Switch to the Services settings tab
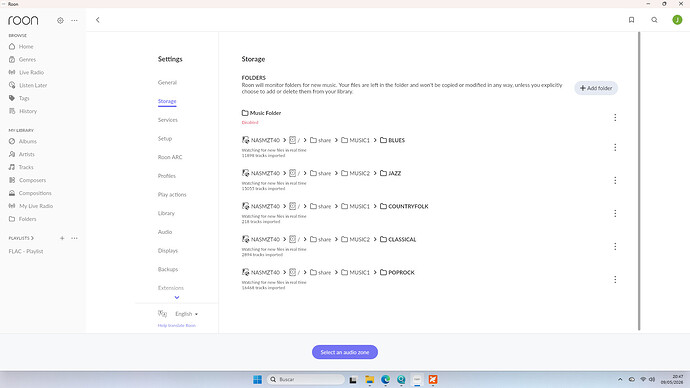The width and height of the screenshot is (690, 388). coord(168,120)
